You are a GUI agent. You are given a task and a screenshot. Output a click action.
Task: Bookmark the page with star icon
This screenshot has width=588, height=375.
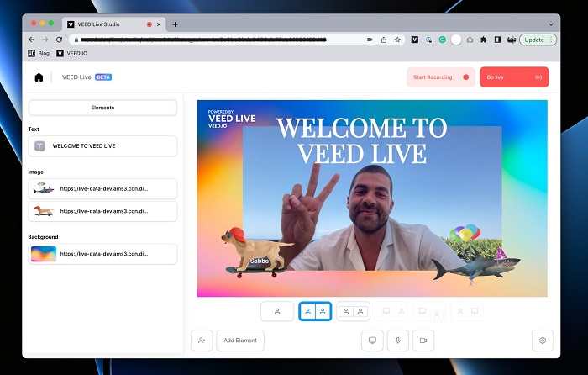pyautogui.click(x=397, y=40)
